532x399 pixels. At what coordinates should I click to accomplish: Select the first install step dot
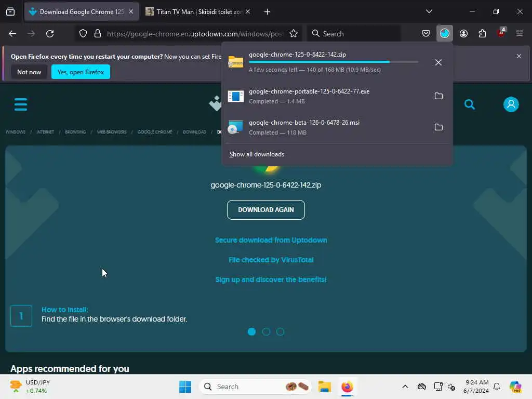pos(251,331)
